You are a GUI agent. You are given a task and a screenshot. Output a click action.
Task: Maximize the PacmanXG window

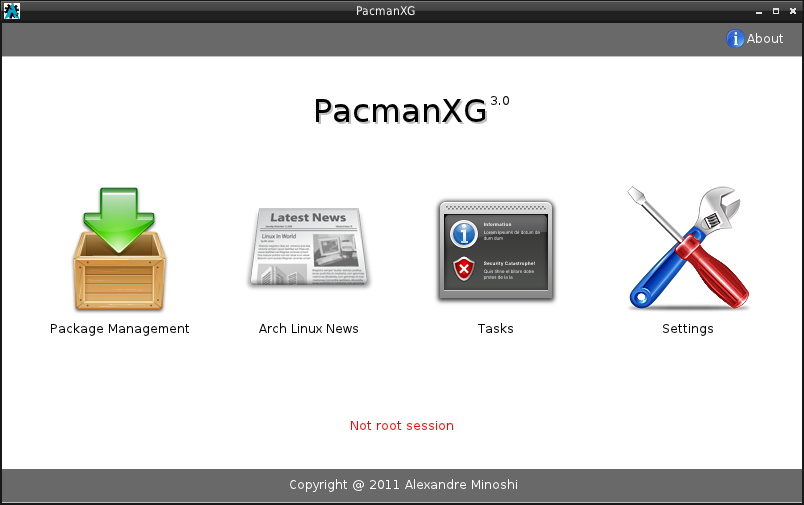pos(775,11)
